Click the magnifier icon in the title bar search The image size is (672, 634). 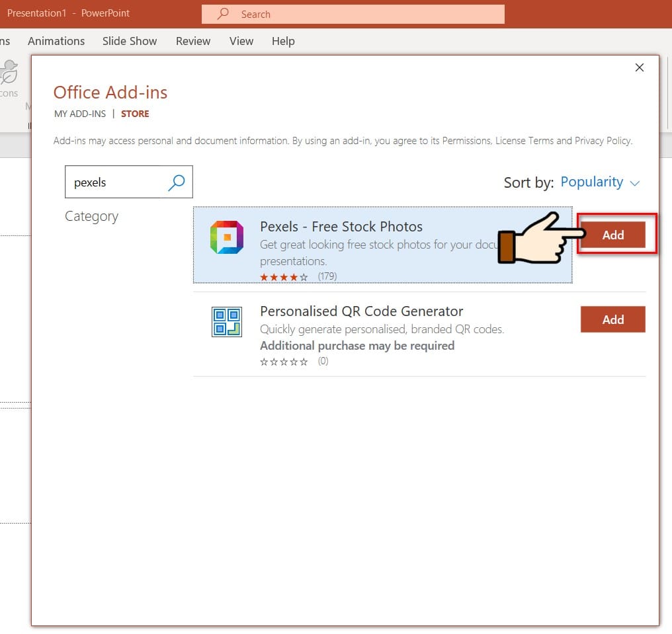tap(224, 14)
